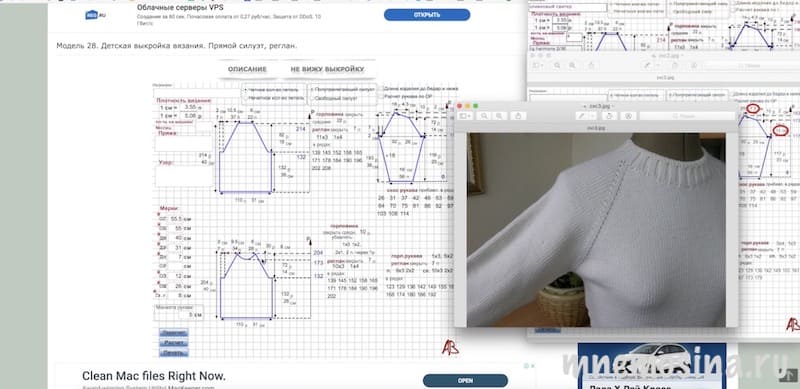Expand the arrow beside the pencil tool
This screenshot has width=800, height=389.
(593, 116)
